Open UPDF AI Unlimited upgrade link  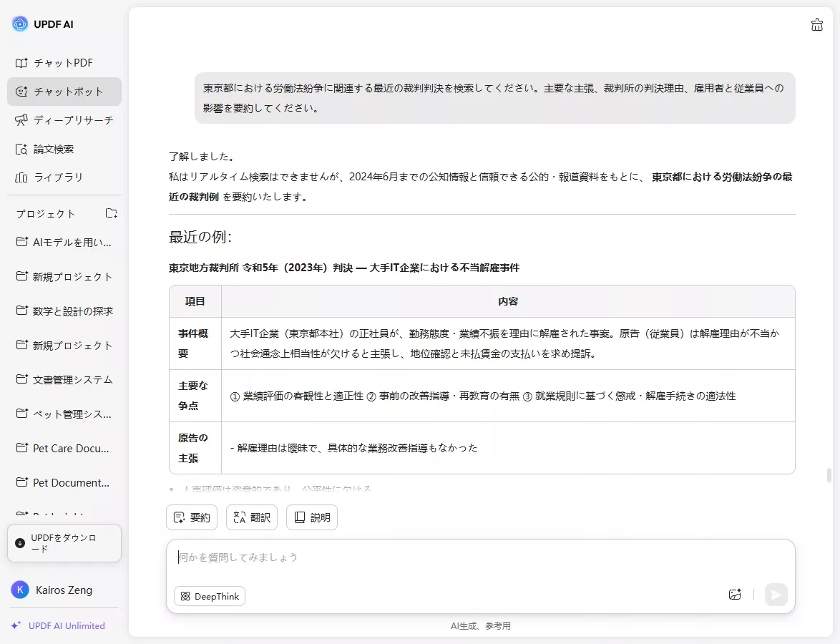(64, 625)
